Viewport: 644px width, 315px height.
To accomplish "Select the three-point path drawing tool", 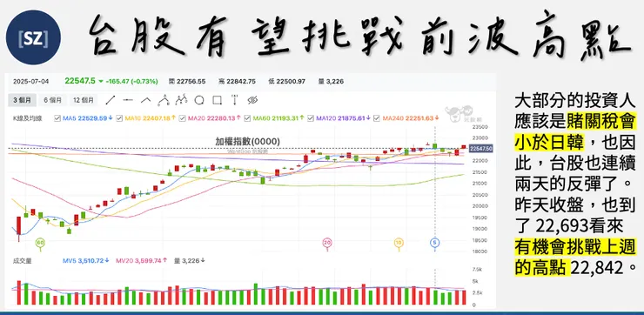I will tap(164, 100).
